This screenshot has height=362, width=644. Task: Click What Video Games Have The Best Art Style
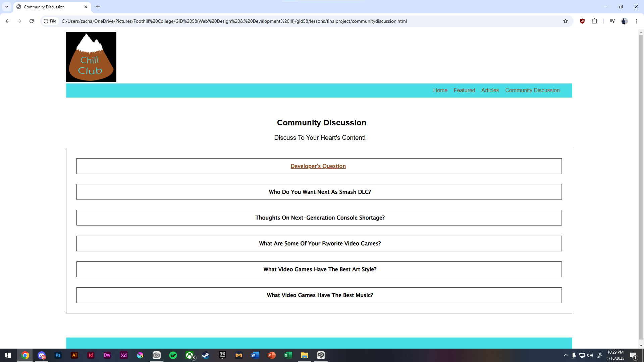tap(319, 269)
